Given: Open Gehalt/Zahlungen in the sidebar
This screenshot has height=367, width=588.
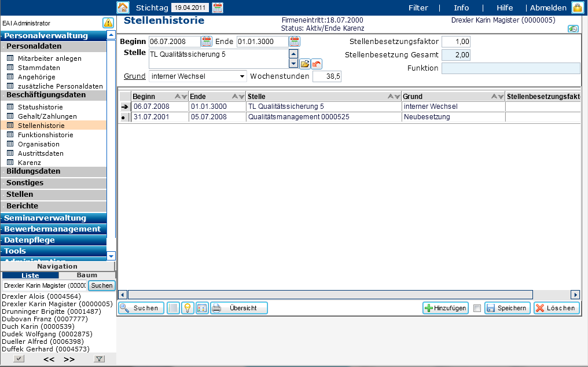Looking at the screenshot, I should coord(47,116).
